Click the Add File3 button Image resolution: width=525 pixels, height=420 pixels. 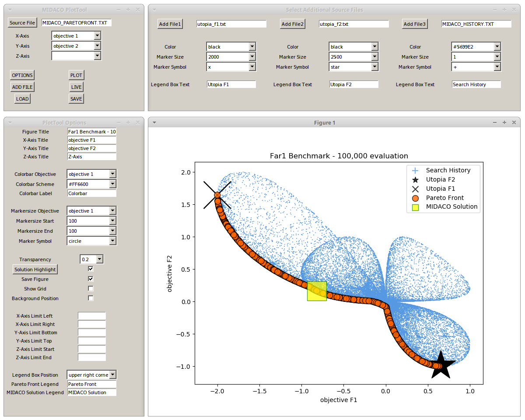[415, 24]
